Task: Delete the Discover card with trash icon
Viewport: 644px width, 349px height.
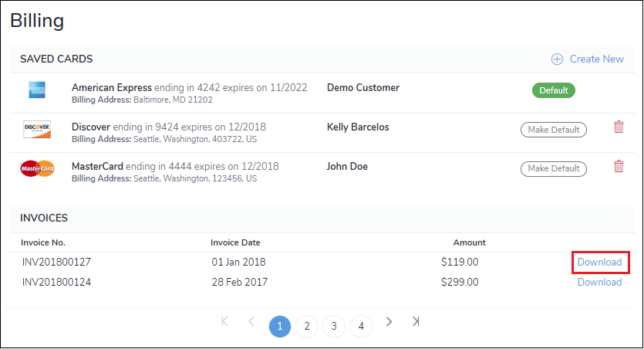Action: pos(618,127)
